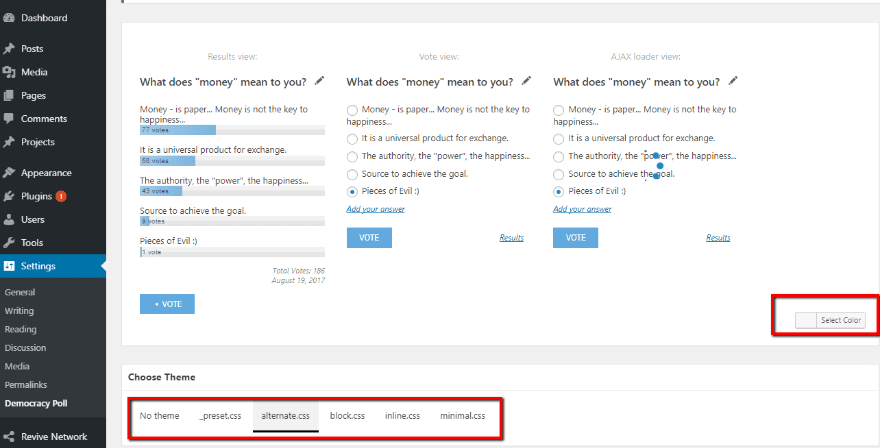Screen dimensions: 880x448
Task: Click 'Add your answer' in Vote view
Action: pyautogui.click(x=375, y=209)
